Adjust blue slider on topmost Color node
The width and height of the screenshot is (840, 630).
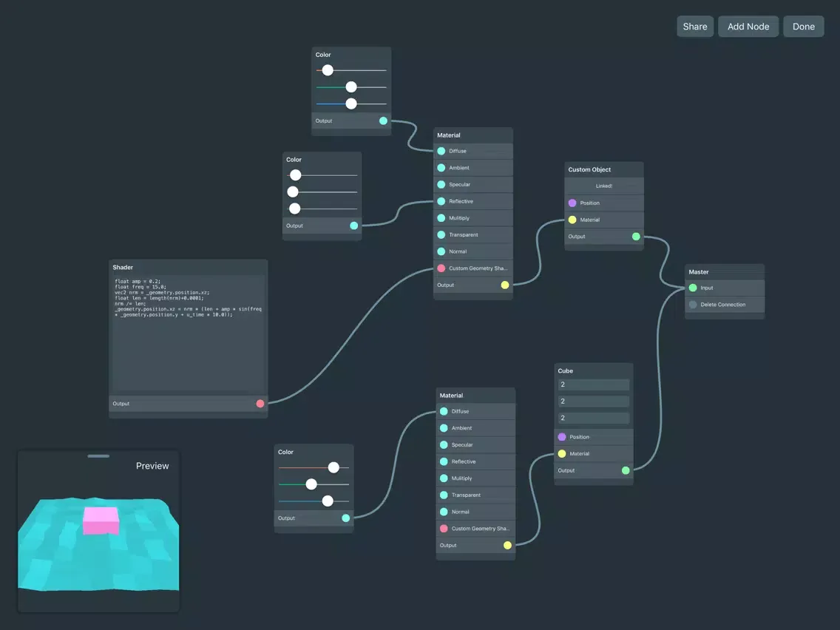click(x=351, y=104)
